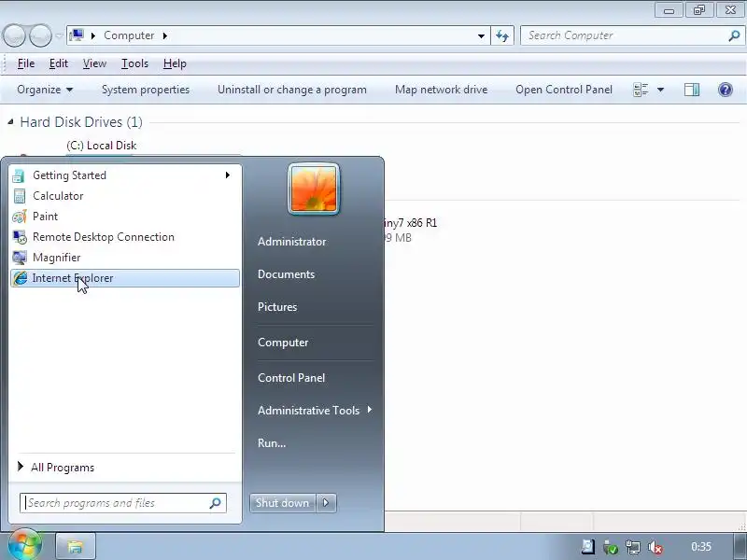The image size is (747, 560).
Task: Open the Organize dropdown
Action: (45, 90)
